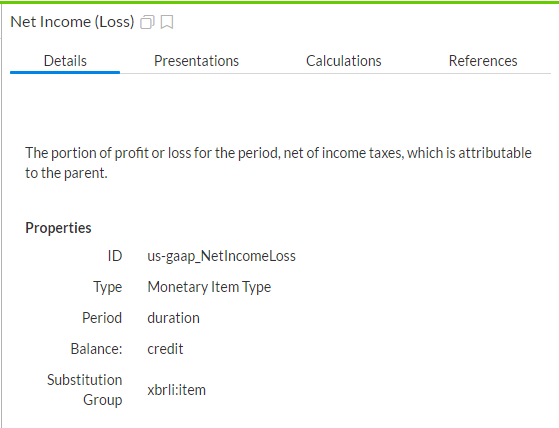This screenshot has height=428, width=559.
Task: Click the green bar atop the panel
Action: [x=280, y=2]
